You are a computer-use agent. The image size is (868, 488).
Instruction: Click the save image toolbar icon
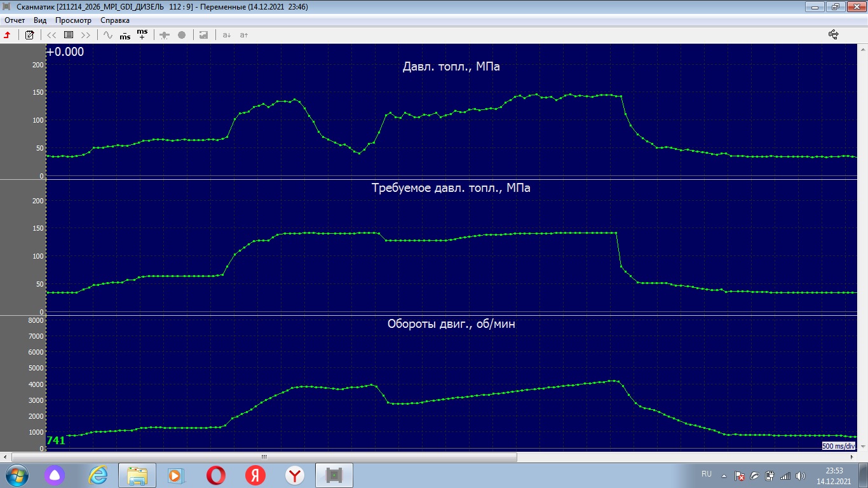(x=203, y=35)
